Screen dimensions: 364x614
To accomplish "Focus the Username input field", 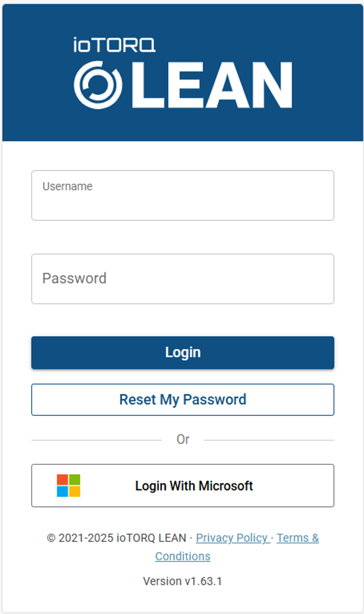I will (x=183, y=195).
